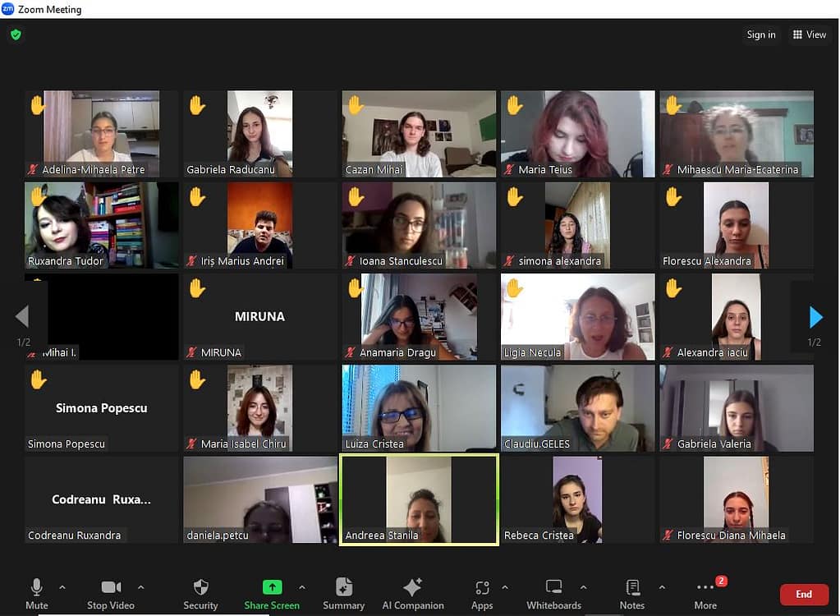The image size is (840, 616).
Task: Select Cazan Mihai video tile
Action: click(419, 133)
